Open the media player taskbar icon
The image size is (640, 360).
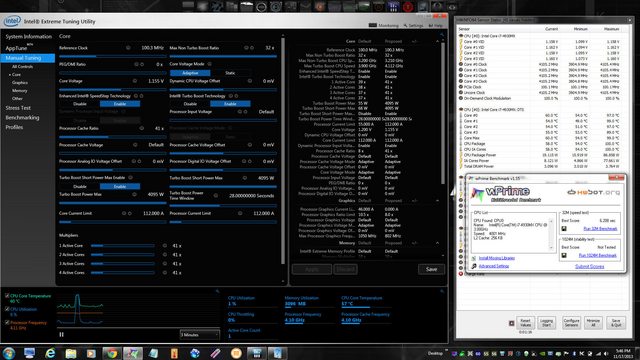(x=91, y=353)
